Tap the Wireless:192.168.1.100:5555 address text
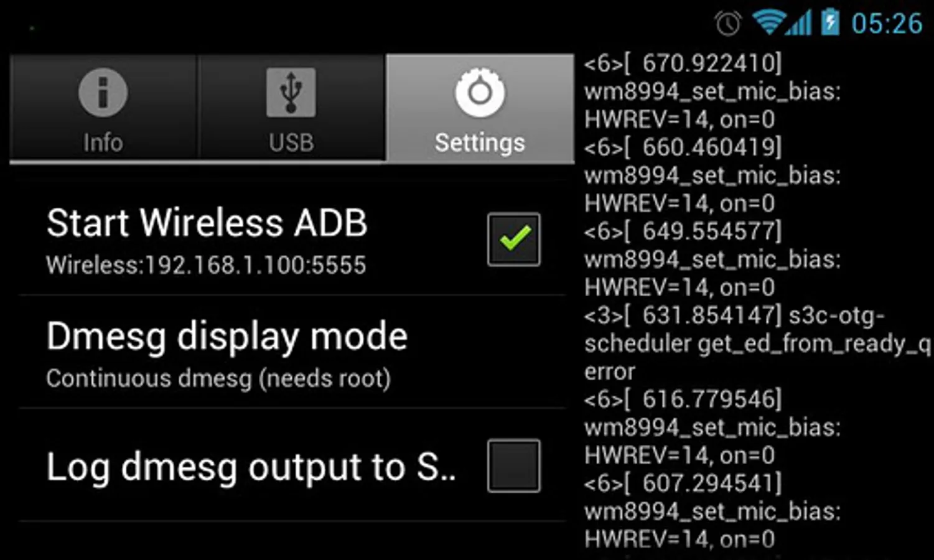The height and width of the screenshot is (560, 934). coord(206,265)
